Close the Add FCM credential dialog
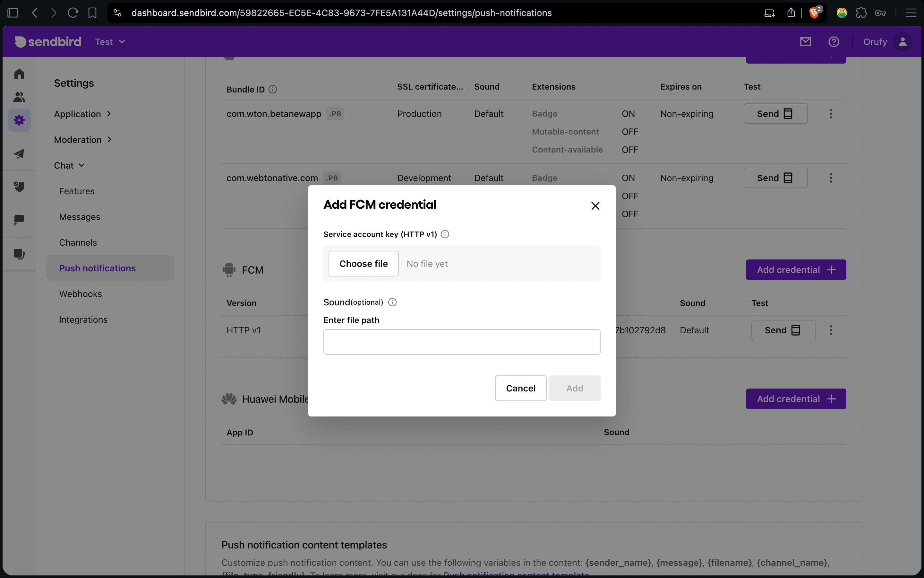This screenshot has height=578, width=924. tap(595, 206)
